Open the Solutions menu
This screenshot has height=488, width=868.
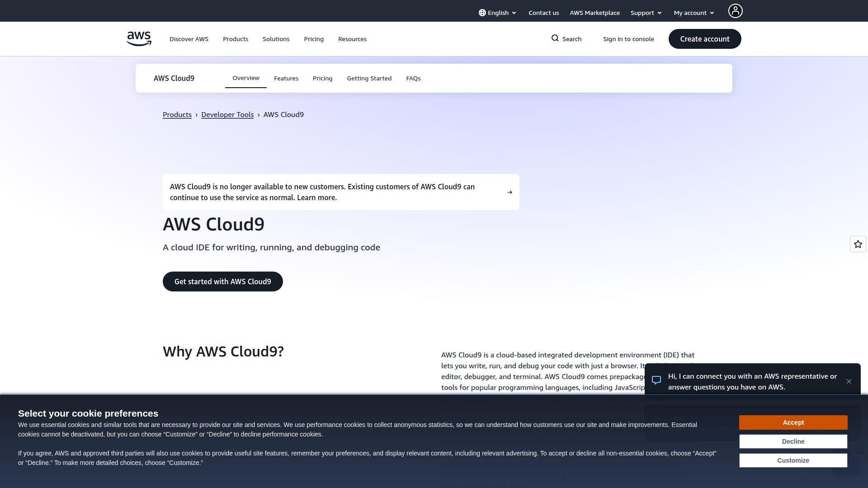pyautogui.click(x=276, y=39)
